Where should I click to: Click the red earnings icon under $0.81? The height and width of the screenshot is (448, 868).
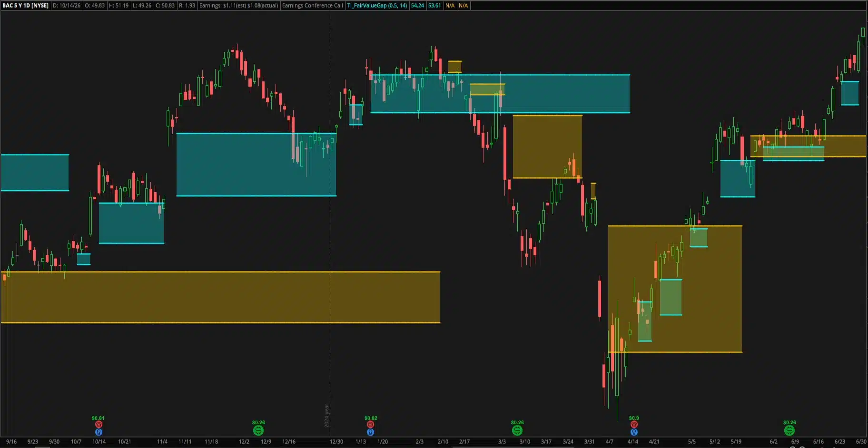(99, 424)
